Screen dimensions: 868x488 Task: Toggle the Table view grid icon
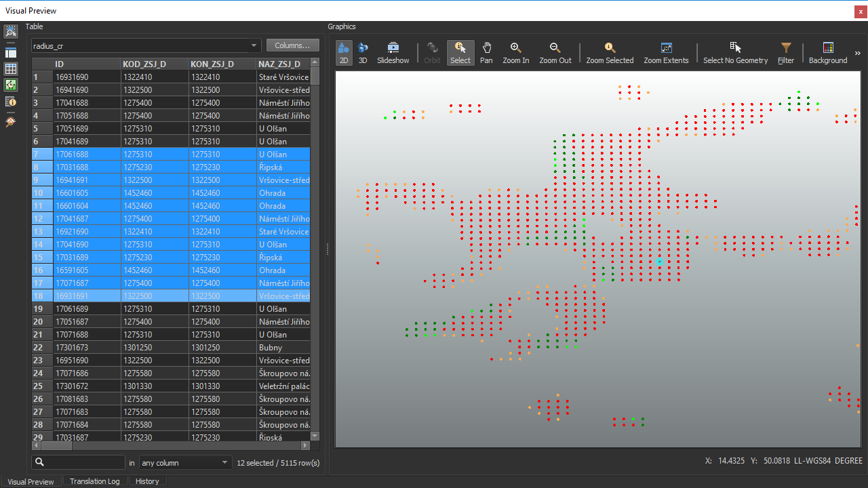click(11, 69)
